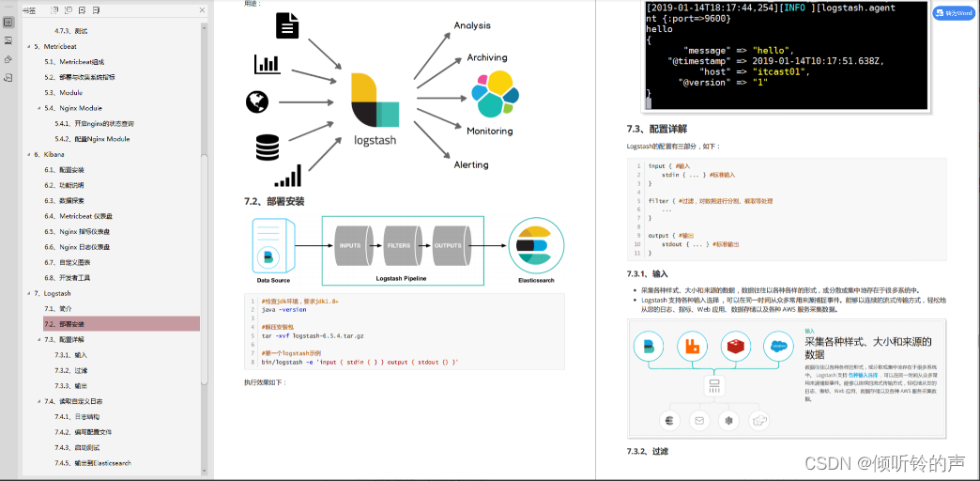Jump to bookmark 7.3.2、过滤
Viewport: 980px width, 481px height.
pos(71,370)
